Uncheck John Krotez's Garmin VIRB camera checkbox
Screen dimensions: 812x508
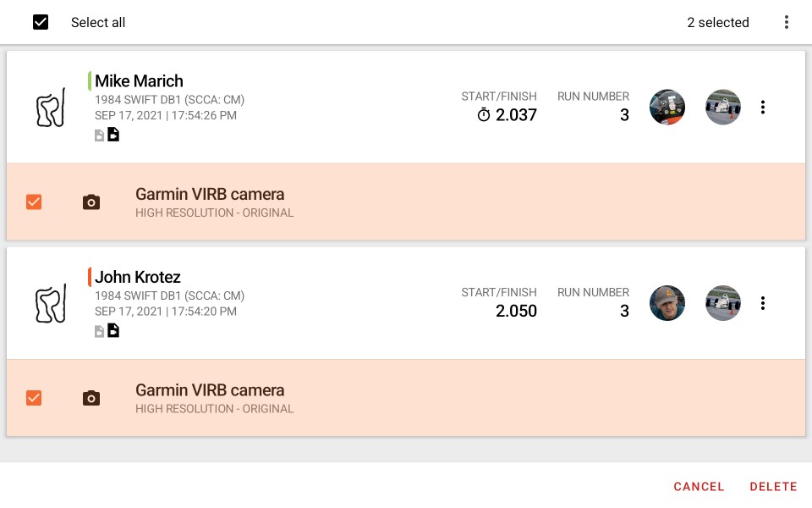34,398
